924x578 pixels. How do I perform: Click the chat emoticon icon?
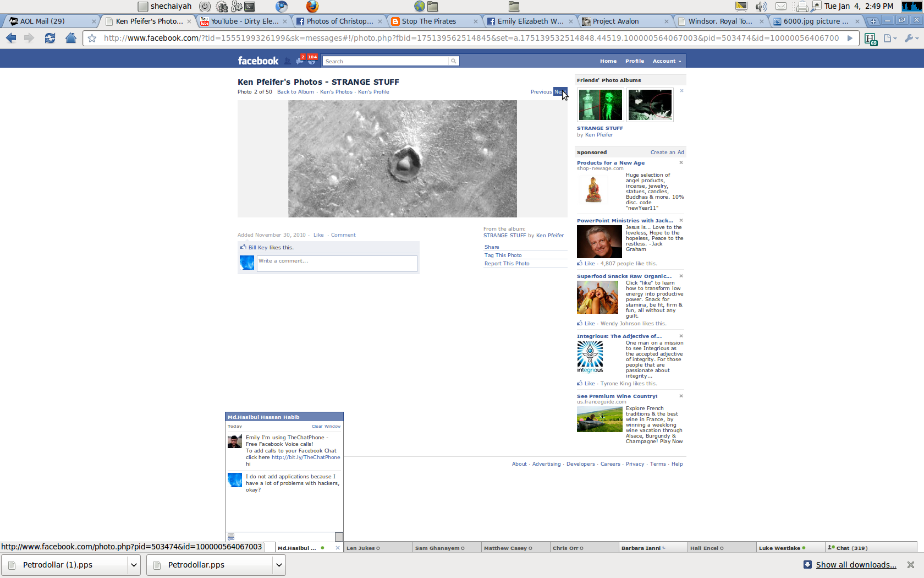(x=231, y=536)
